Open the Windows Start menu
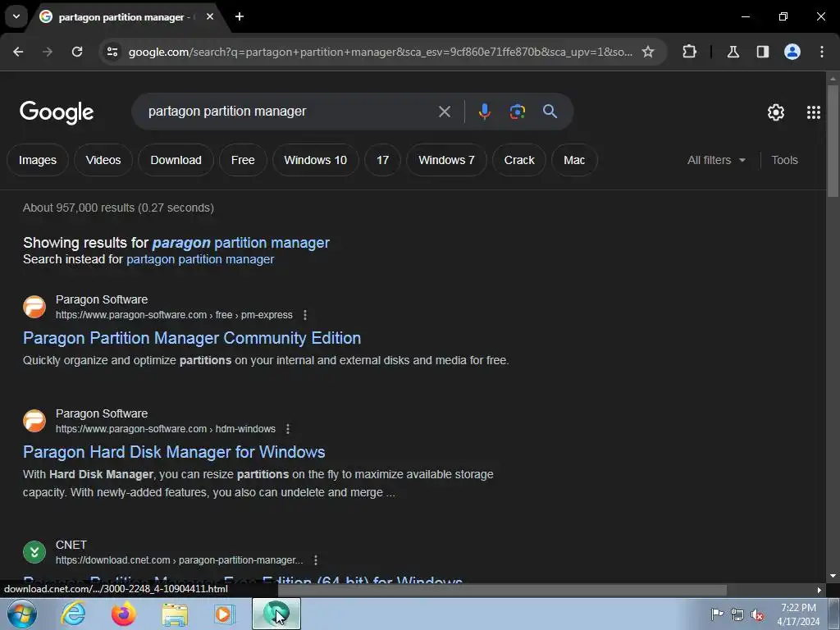Screen dimensions: 840x630 click(x=21, y=614)
